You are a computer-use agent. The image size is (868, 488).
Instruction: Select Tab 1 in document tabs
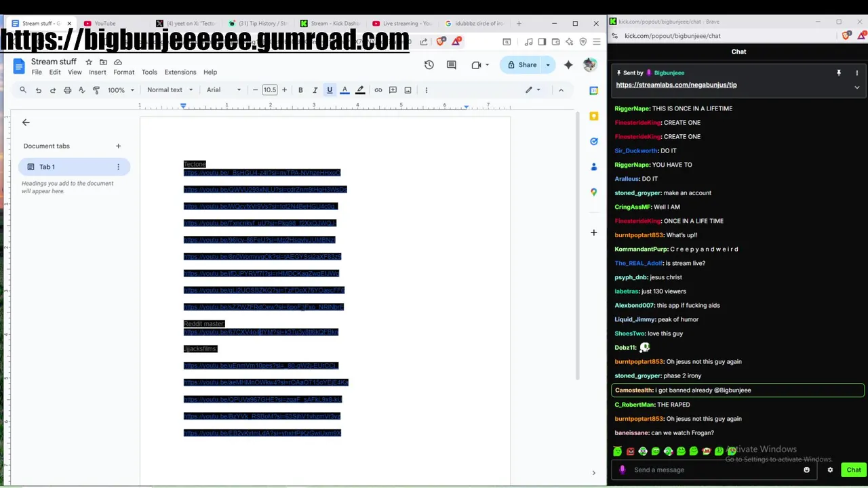pyautogui.click(x=74, y=167)
